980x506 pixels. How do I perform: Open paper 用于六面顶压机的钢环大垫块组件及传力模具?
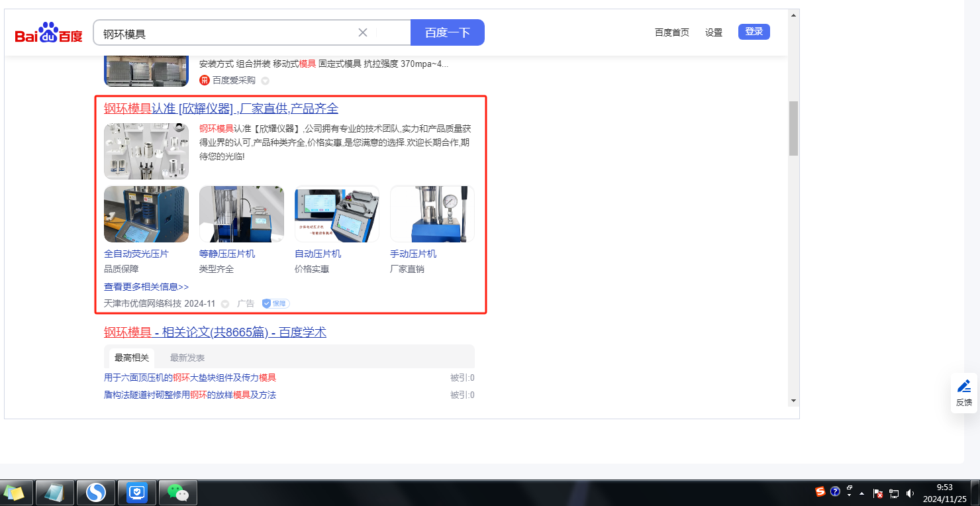click(190, 378)
